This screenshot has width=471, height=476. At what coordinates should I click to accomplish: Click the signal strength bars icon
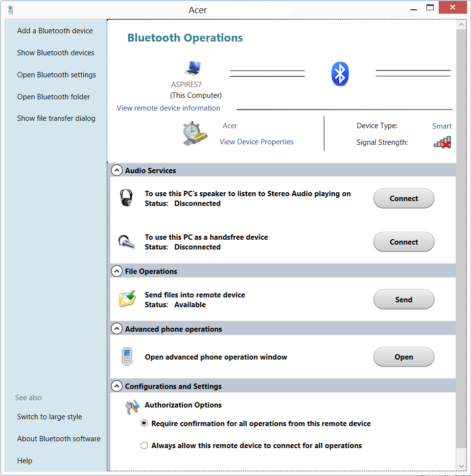(442, 142)
